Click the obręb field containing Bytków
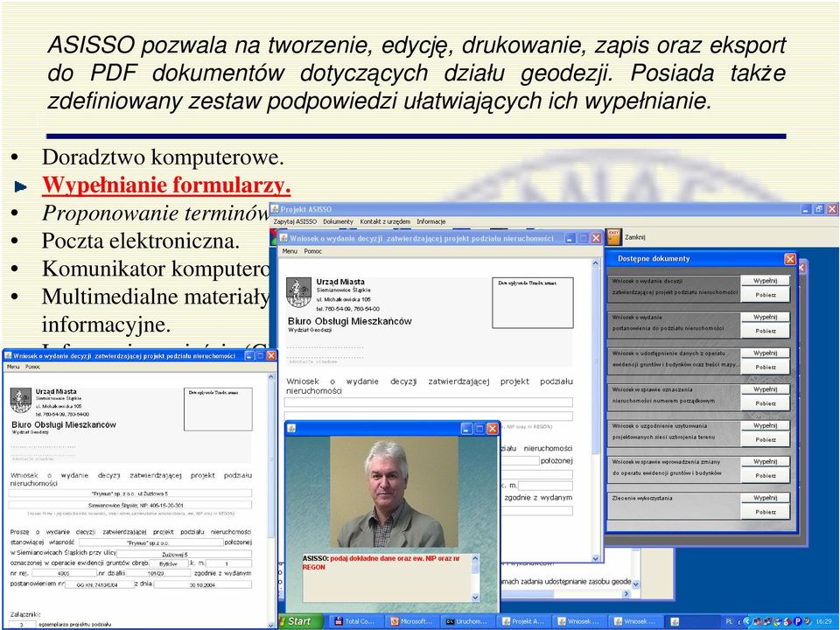Viewport: 840px width, 630px height. (168, 563)
